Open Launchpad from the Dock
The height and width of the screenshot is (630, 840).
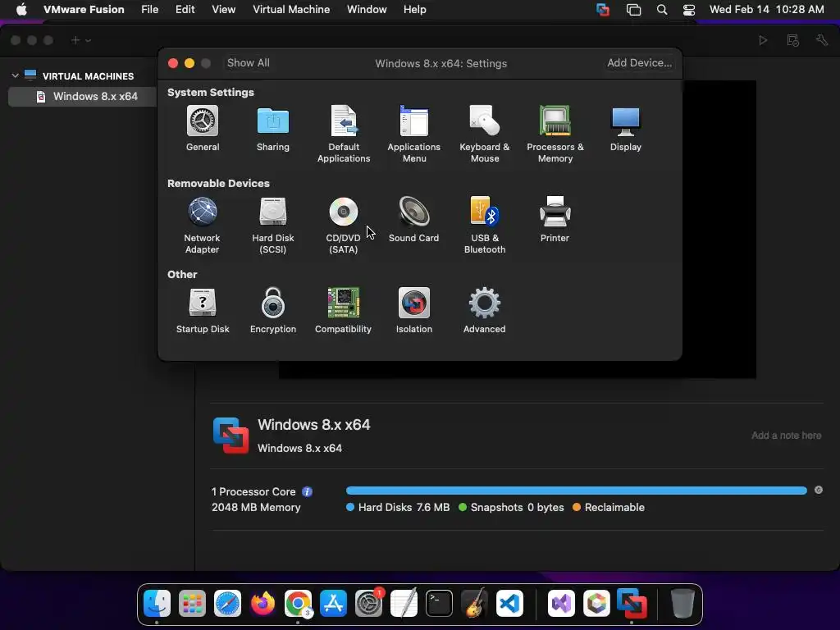click(192, 604)
